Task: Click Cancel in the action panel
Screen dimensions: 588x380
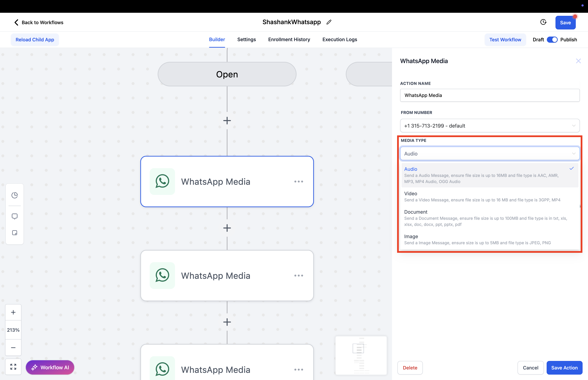Action: (x=530, y=368)
